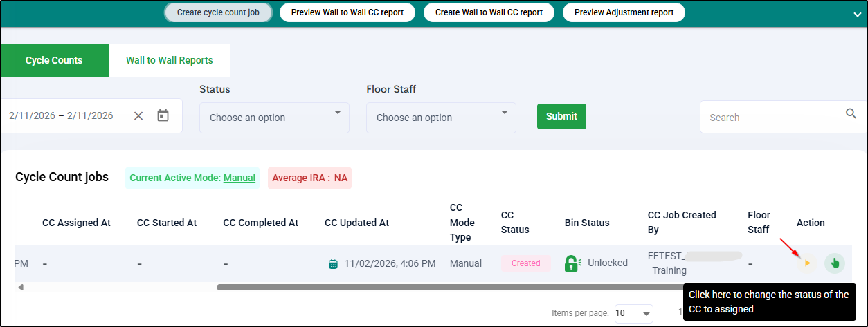
Task: Click the green hand pointer action icon
Action: 834,263
